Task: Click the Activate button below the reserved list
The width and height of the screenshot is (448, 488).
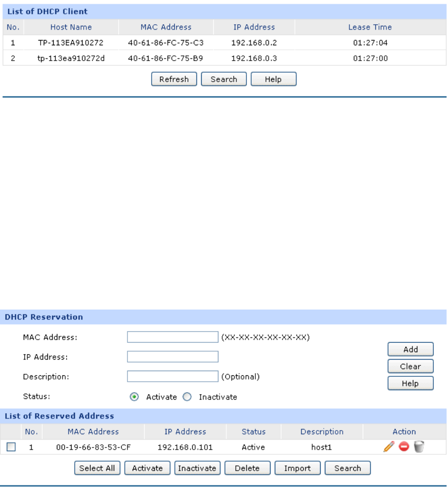Action: (x=147, y=468)
